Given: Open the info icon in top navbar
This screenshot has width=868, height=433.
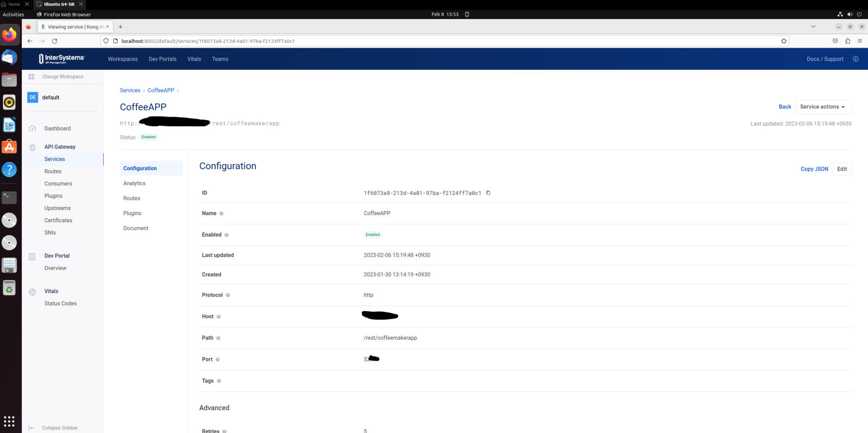Looking at the screenshot, I should (856, 59).
